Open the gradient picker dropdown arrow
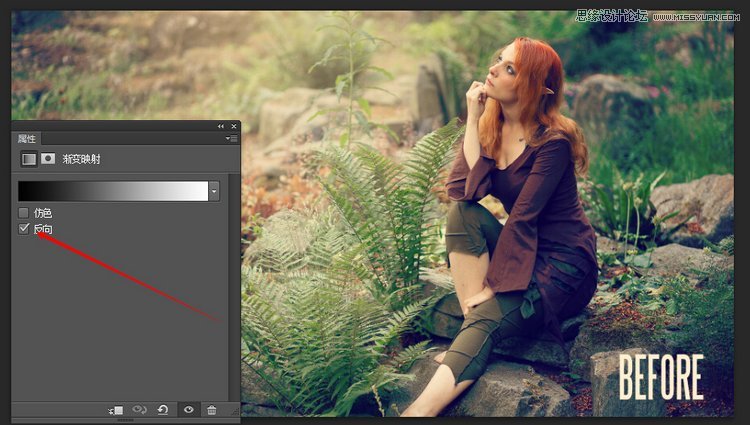This screenshot has height=425, width=750. (x=214, y=191)
